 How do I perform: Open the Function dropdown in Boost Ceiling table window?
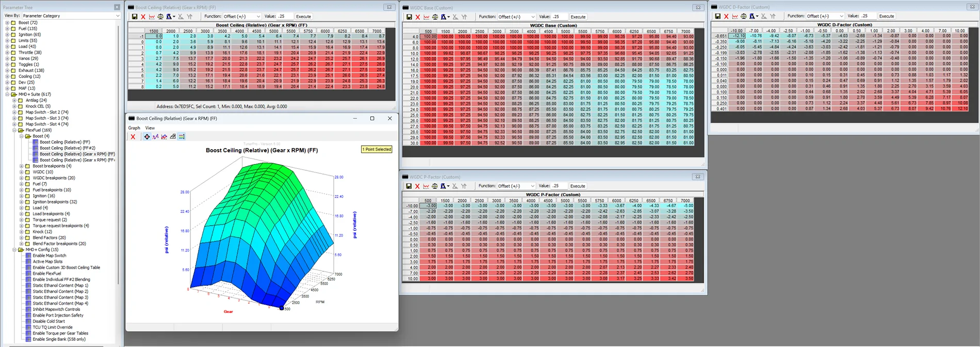coord(242,17)
